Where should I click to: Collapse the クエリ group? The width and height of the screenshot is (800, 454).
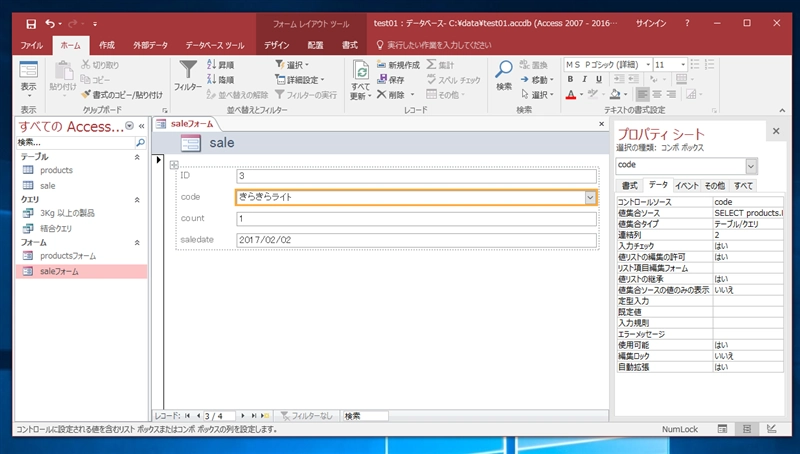pos(137,200)
